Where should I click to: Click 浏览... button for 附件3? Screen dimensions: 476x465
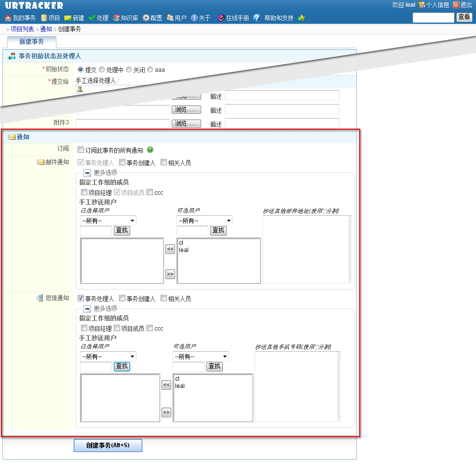(x=186, y=123)
